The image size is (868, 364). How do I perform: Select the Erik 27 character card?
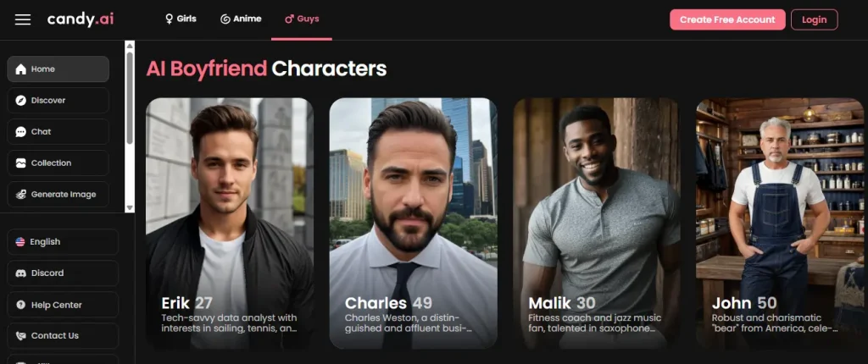230,223
